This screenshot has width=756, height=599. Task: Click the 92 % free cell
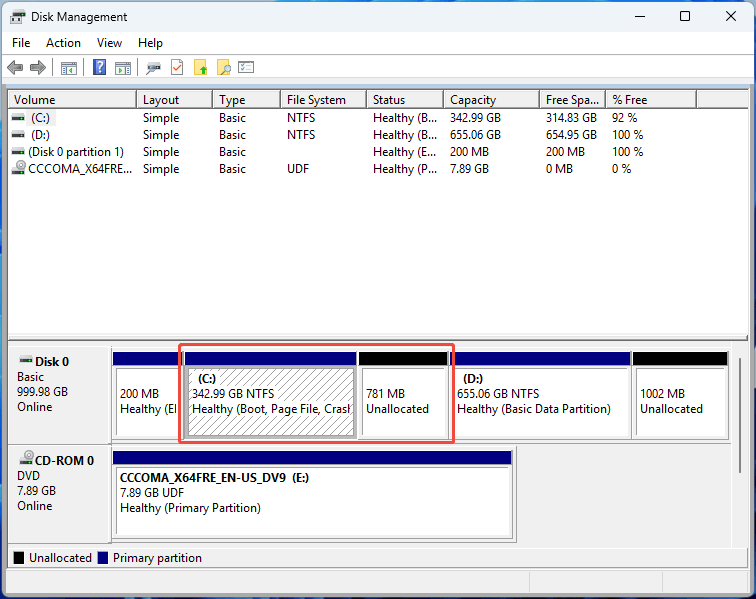tap(624, 118)
